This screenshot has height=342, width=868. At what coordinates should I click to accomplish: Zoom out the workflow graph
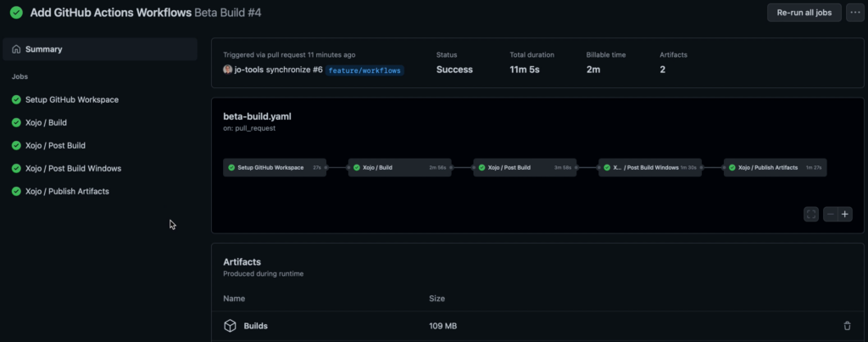[x=831, y=214]
